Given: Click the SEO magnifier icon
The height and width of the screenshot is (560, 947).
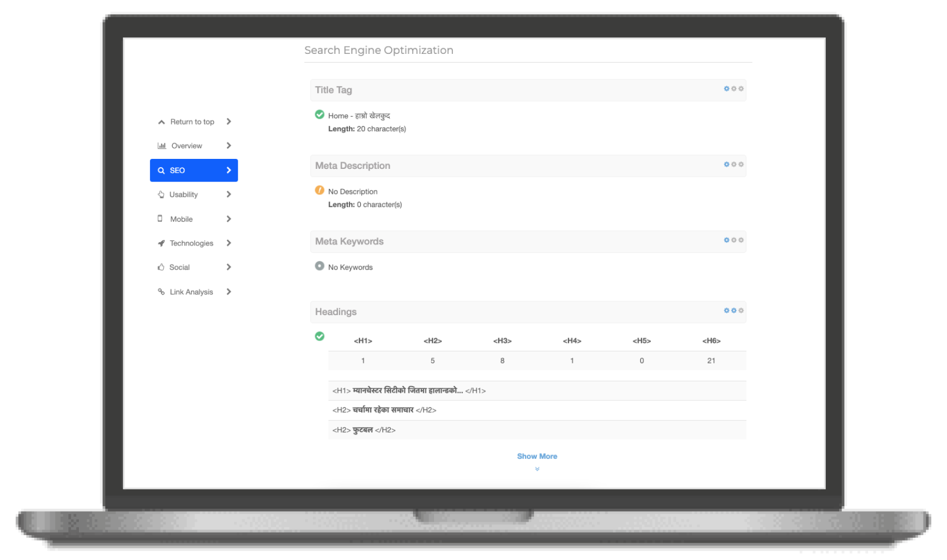Looking at the screenshot, I should 161,171.
